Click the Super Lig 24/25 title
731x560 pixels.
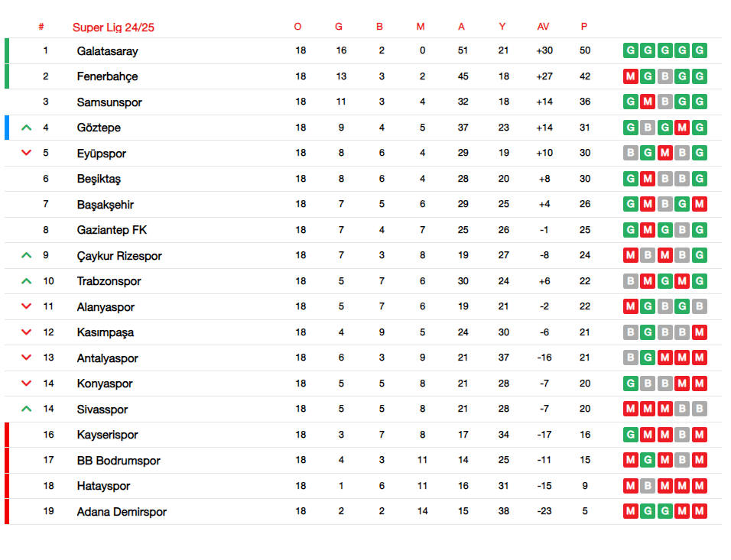click(113, 28)
